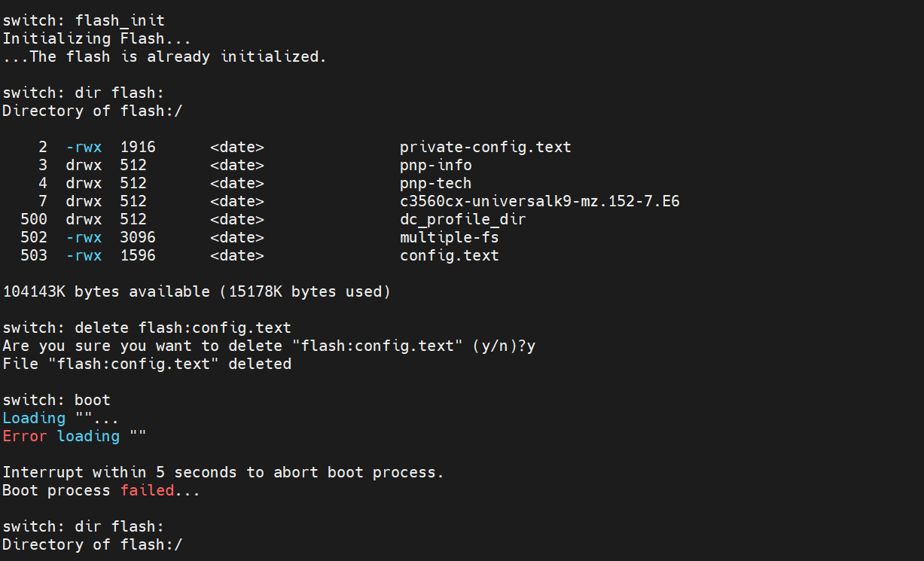This screenshot has width=924, height=561.
Task: Click the pnp-tech directory name
Action: click(x=435, y=183)
